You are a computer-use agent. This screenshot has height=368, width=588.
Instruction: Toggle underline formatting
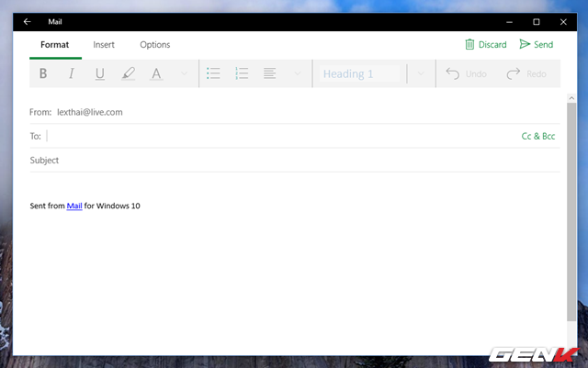[x=99, y=73]
